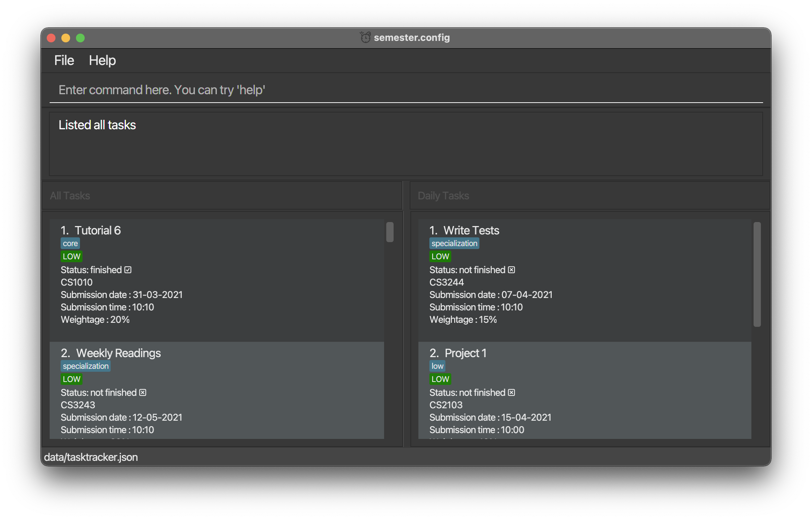Click the All Tasks list scrollbar thumb

(x=390, y=232)
